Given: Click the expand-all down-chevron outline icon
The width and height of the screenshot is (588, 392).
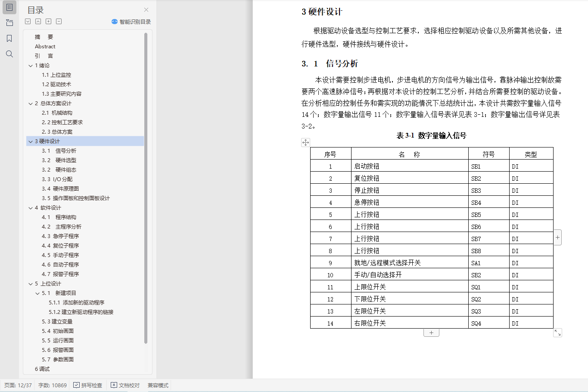Looking at the screenshot, I should pyautogui.click(x=28, y=22).
